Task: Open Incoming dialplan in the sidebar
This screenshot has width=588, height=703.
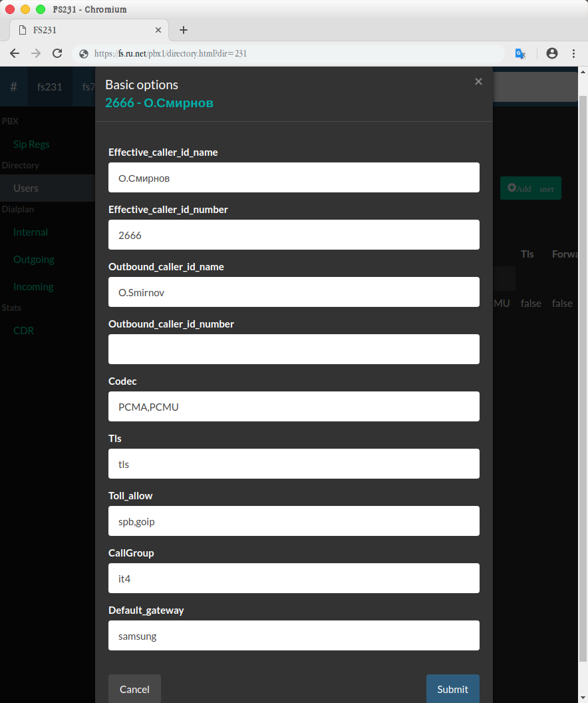Action: point(33,287)
